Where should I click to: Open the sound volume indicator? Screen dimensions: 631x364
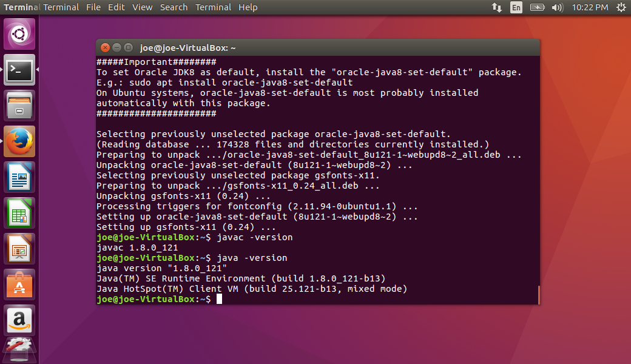(x=558, y=7)
